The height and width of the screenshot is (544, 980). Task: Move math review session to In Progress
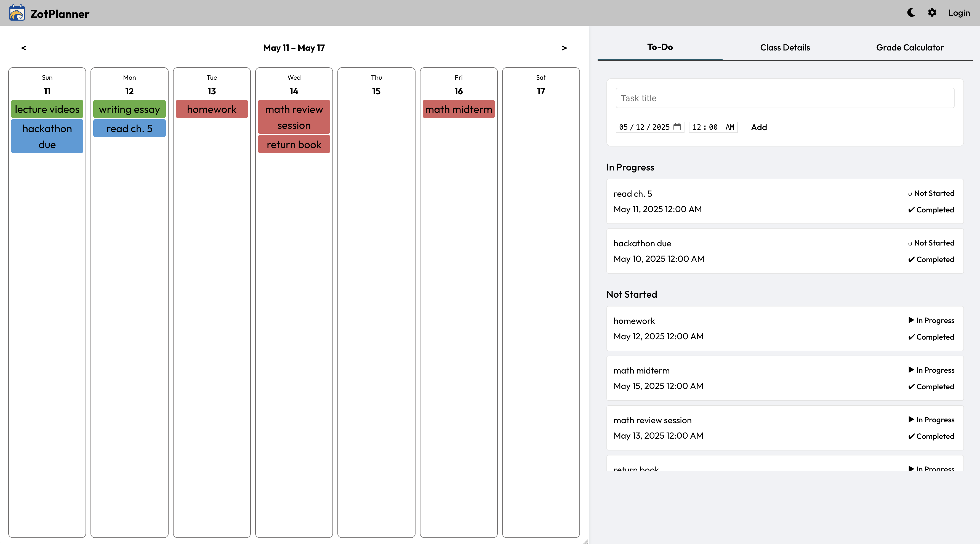point(931,420)
